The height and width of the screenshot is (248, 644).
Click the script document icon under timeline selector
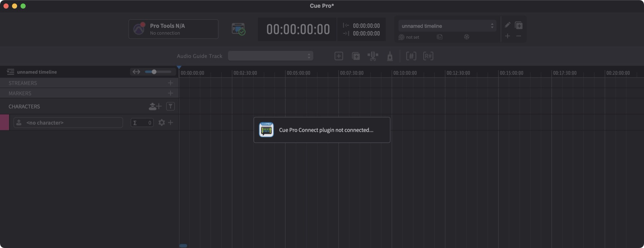[x=440, y=37]
